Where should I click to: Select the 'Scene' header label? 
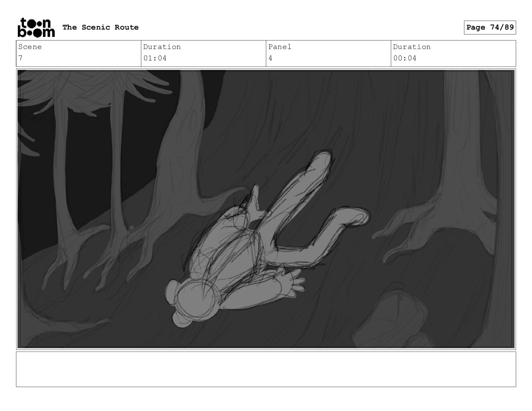pyautogui.click(x=30, y=47)
